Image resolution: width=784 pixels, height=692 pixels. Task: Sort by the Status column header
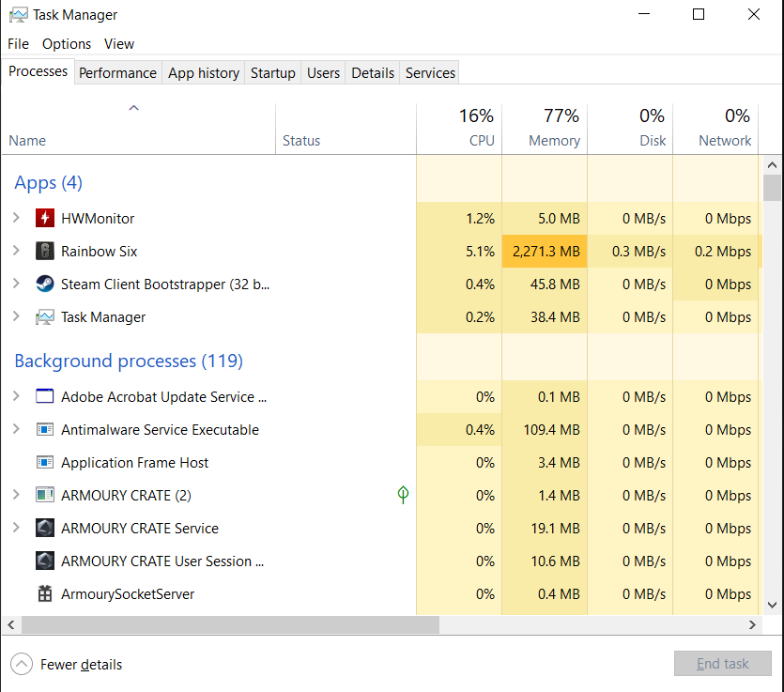coord(346,129)
